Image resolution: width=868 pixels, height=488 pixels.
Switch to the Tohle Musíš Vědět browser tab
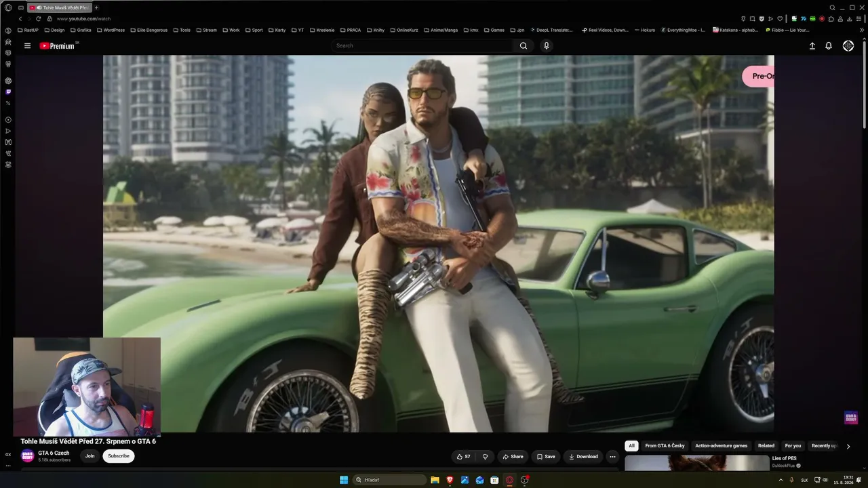pyautogui.click(x=59, y=7)
